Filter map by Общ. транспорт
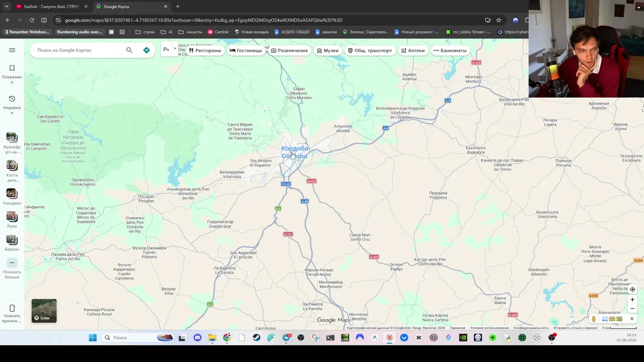Image resolution: width=644 pixels, height=362 pixels. [370, 50]
